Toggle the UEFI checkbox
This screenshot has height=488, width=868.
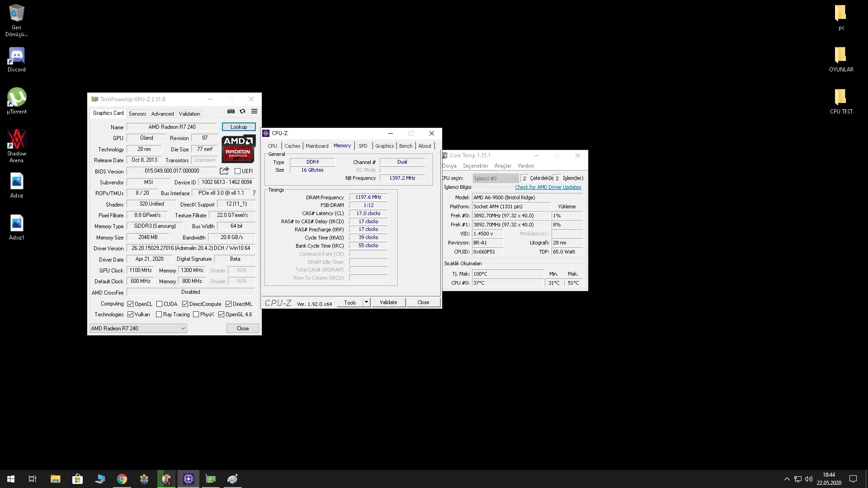click(237, 171)
